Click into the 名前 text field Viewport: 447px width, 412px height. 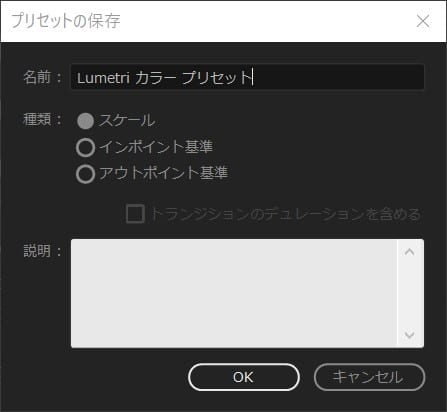pos(247,77)
